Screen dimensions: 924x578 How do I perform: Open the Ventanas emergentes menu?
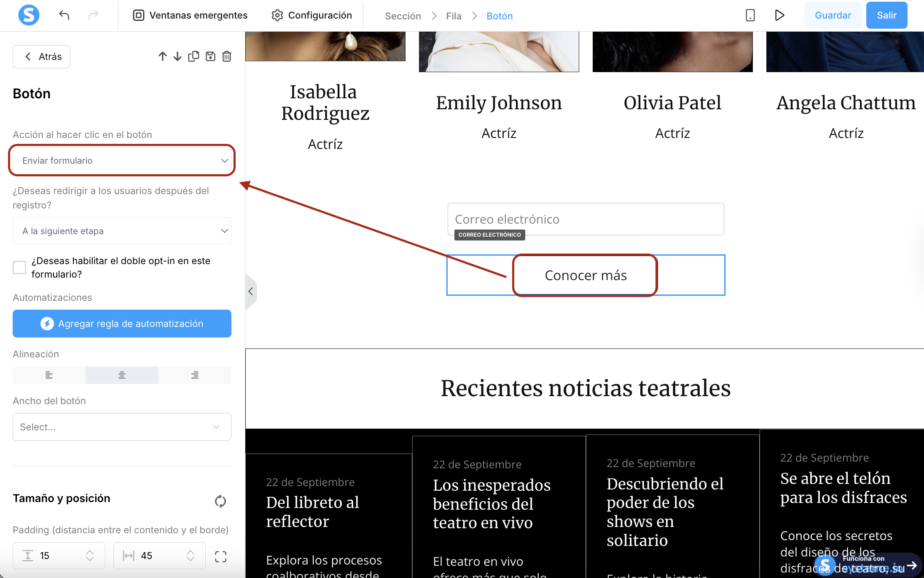click(191, 16)
